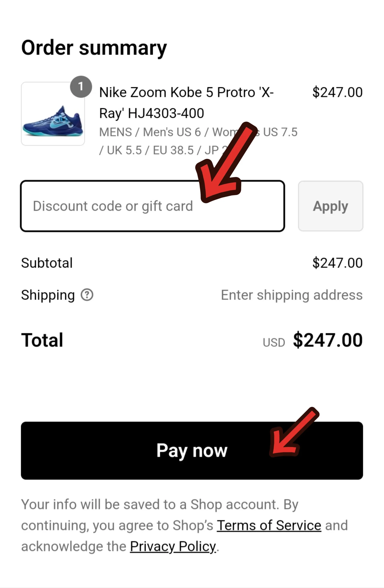The height and width of the screenshot is (588, 384).
Task: Click the item price next to product name
Action: pos(337,92)
